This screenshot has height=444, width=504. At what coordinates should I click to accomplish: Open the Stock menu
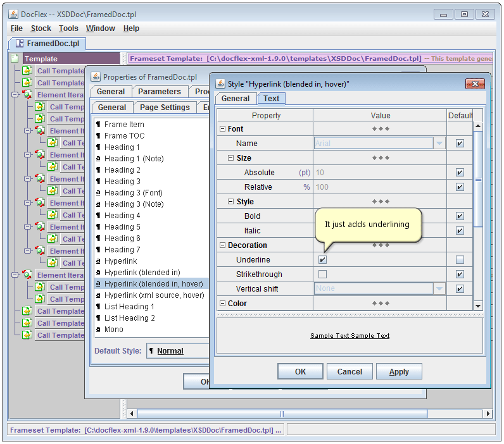coord(41,28)
